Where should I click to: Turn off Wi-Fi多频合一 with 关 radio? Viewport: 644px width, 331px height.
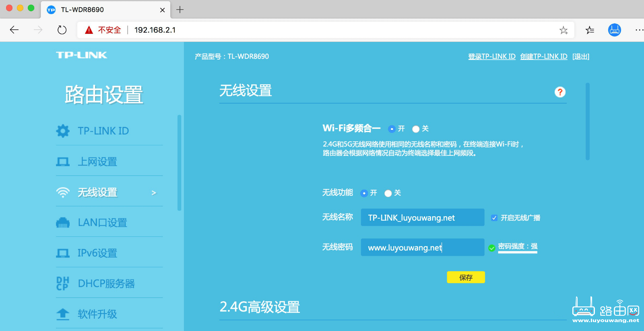pyautogui.click(x=416, y=129)
